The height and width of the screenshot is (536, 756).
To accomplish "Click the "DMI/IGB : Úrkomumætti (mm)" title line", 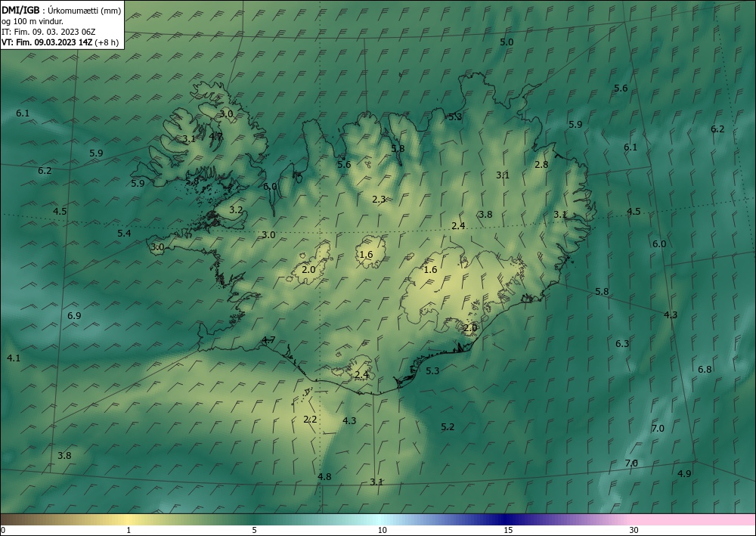I will tap(61, 10).
